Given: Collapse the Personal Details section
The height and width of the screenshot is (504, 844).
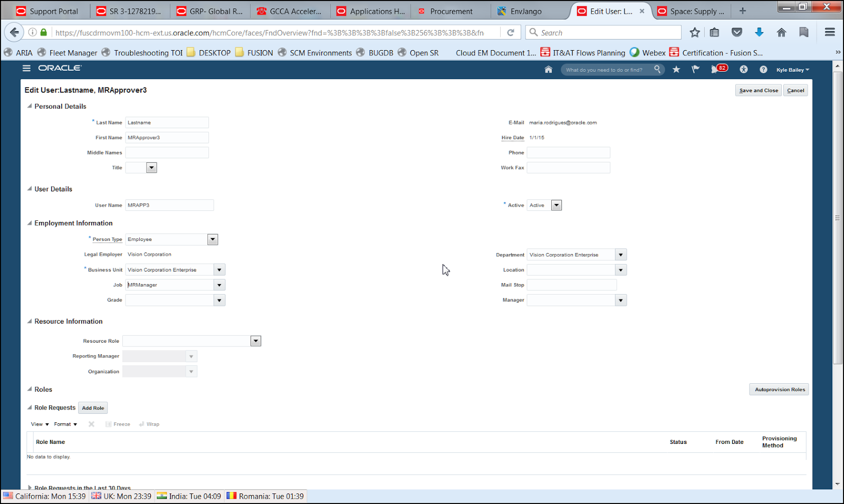Looking at the screenshot, I should [30, 106].
